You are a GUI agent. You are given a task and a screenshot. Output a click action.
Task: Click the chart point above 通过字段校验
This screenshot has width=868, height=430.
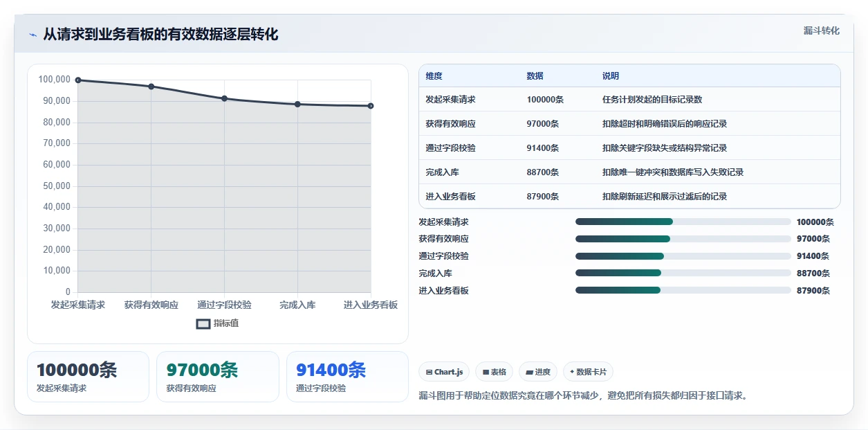(224, 98)
